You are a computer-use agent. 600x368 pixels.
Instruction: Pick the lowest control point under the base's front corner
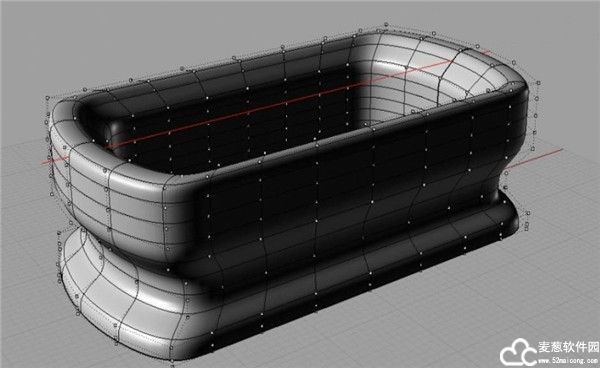point(172,360)
